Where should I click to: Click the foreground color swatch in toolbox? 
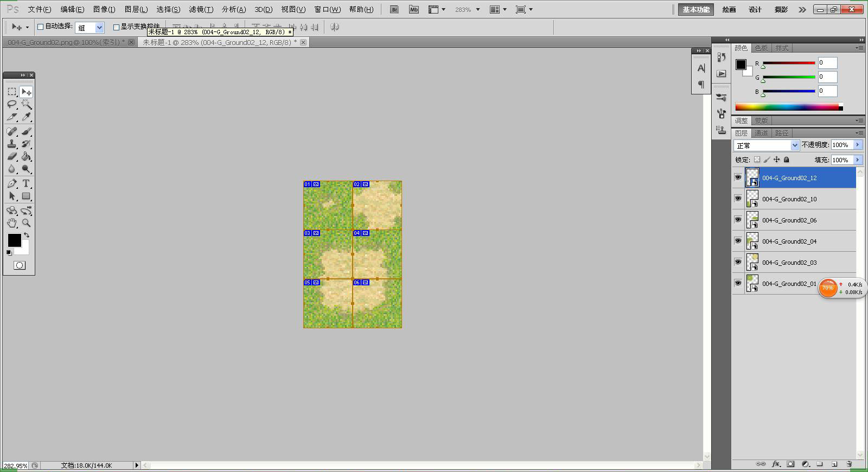click(14, 240)
